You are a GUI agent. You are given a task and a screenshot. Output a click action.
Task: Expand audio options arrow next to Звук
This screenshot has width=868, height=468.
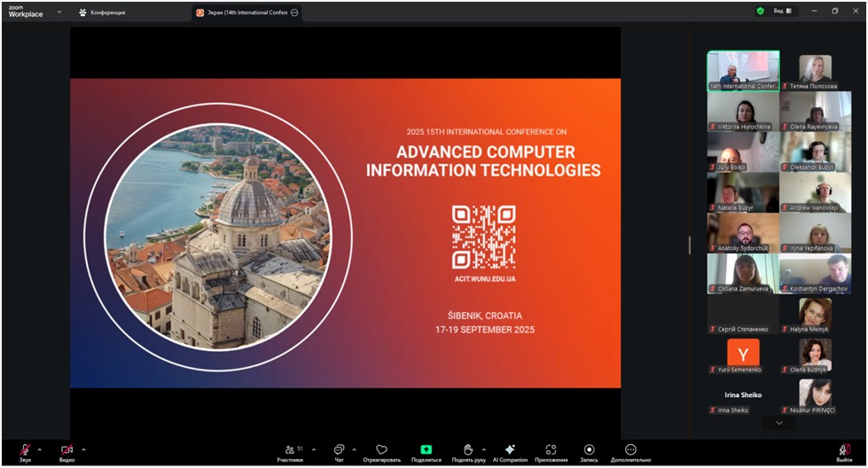(40, 449)
